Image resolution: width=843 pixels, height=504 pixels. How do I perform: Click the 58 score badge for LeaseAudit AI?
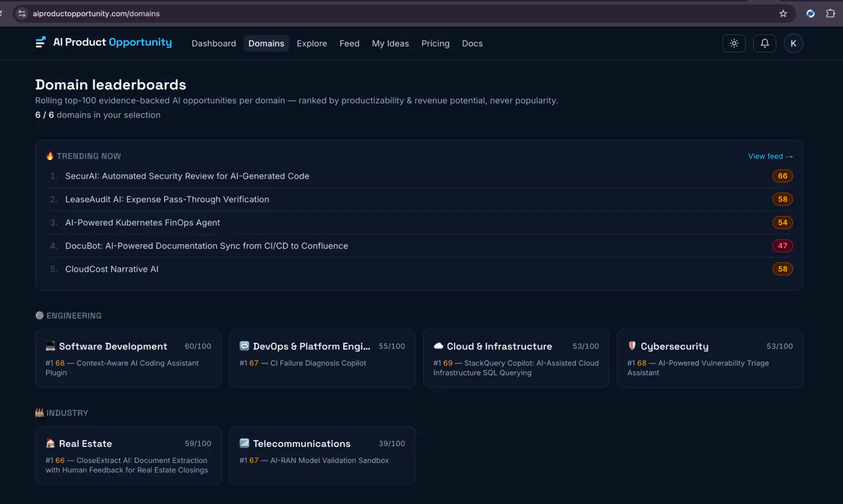pyautogui.click(x=783, y=199)
